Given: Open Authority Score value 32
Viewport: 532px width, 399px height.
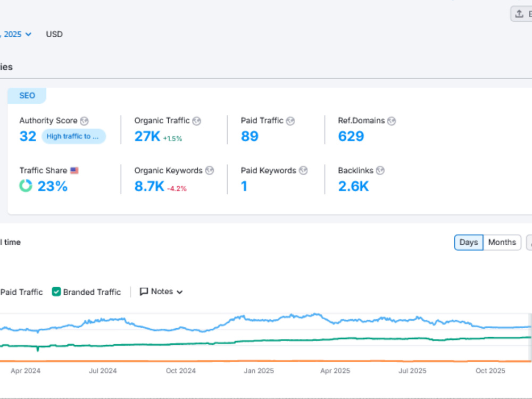Looking at the screenshot, I should (x=28, y=136).
